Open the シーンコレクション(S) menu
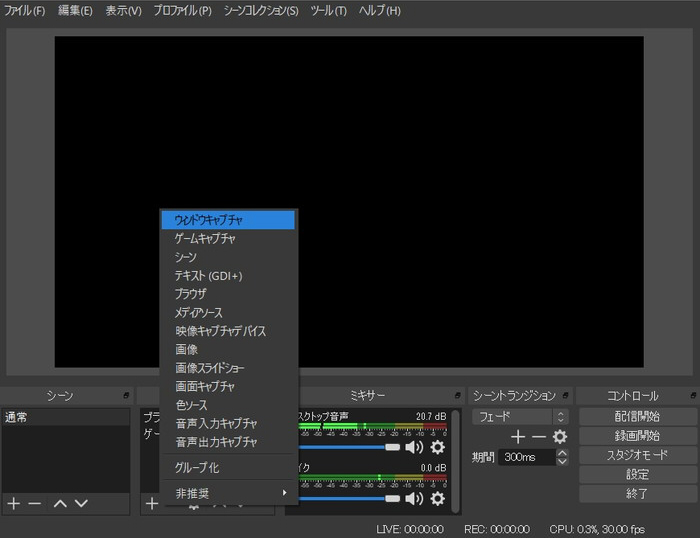This screenshot has width=700, height=538. 261,11
